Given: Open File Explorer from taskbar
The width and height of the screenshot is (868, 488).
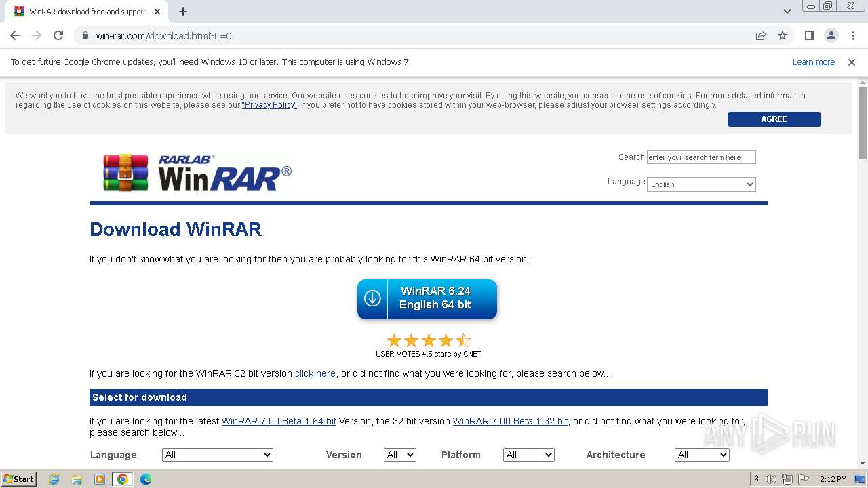Looking at the screenshot, I should coord(77,479).
